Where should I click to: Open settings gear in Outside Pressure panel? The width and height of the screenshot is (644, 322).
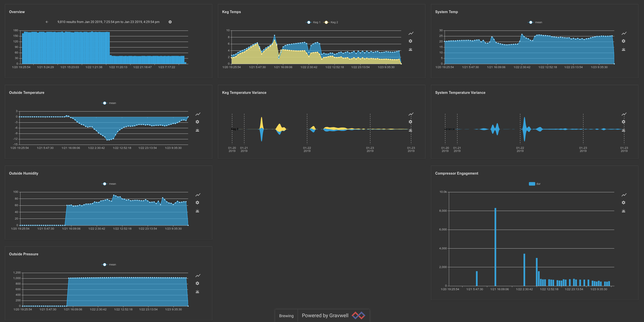197,283
